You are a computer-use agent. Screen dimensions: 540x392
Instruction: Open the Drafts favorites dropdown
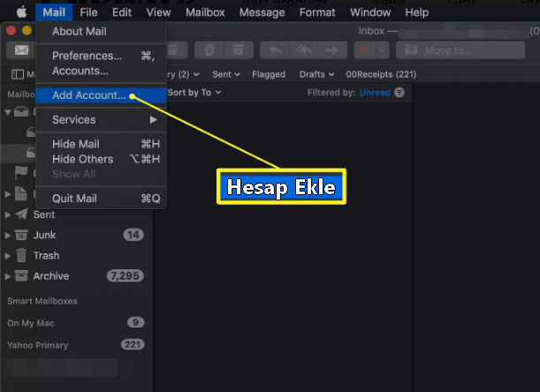pyautogui.click(x=316, y=74)
